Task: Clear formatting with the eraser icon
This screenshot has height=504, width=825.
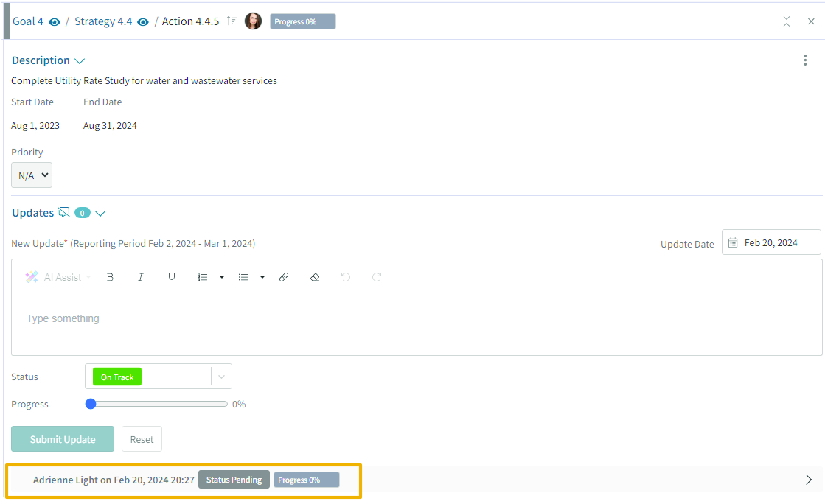Action: coord(315,277)
